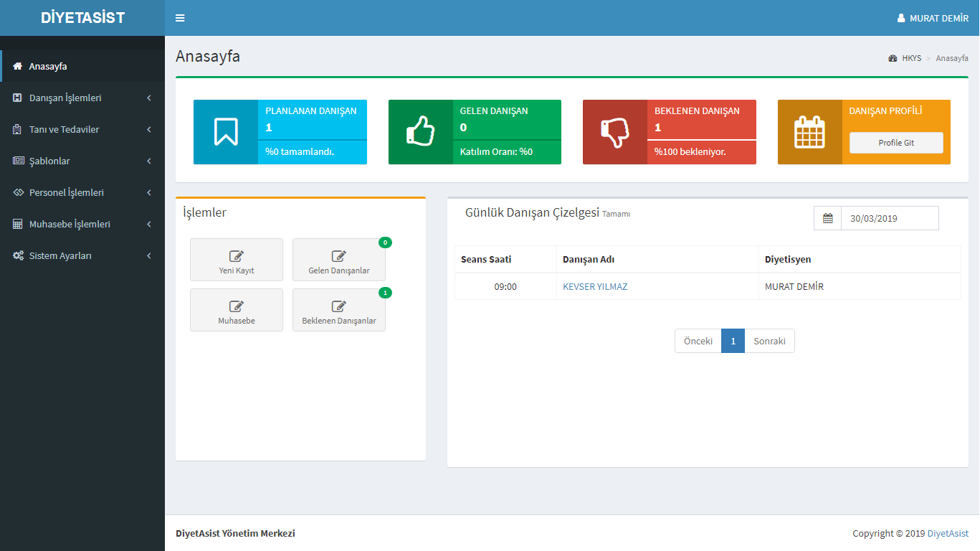The height and width of the screenshot is (551, 980).
Task: Click the thumbs-up icon in Gelen Danışan card
Action: click(421, 132)
